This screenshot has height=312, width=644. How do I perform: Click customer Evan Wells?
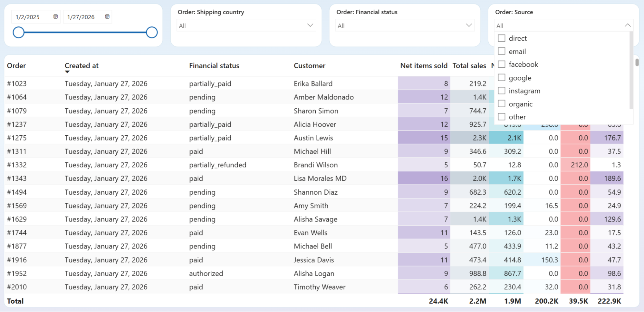pos(310,233)
